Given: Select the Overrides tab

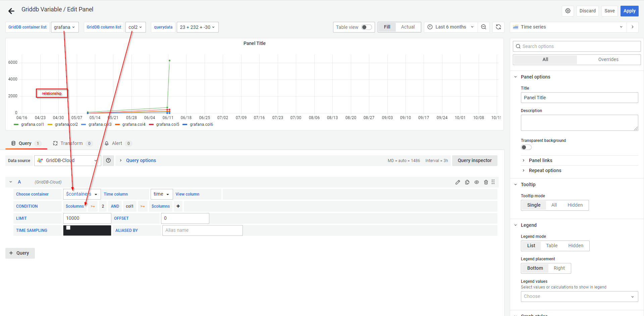Looking at the screenshot, I should point(608,60).
